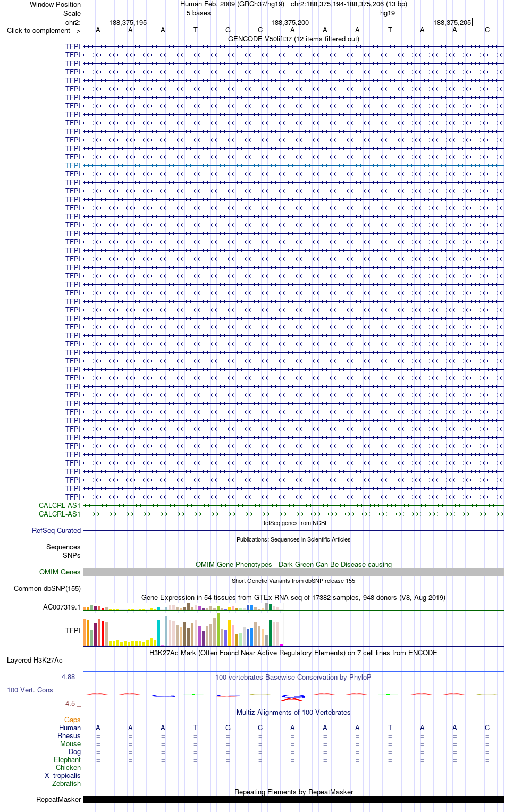Select the 'Sequences SNPs' track label
Image resolution: width=505 pixels, height=812 pixels.
coord(63,551)
